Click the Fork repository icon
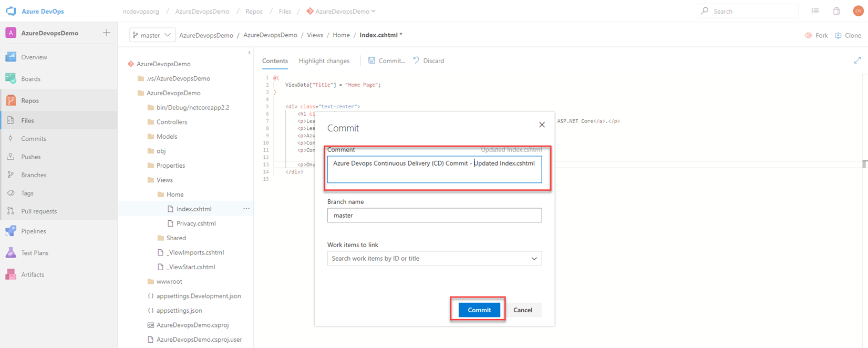868x348 pixels. [x=808, y=35]
